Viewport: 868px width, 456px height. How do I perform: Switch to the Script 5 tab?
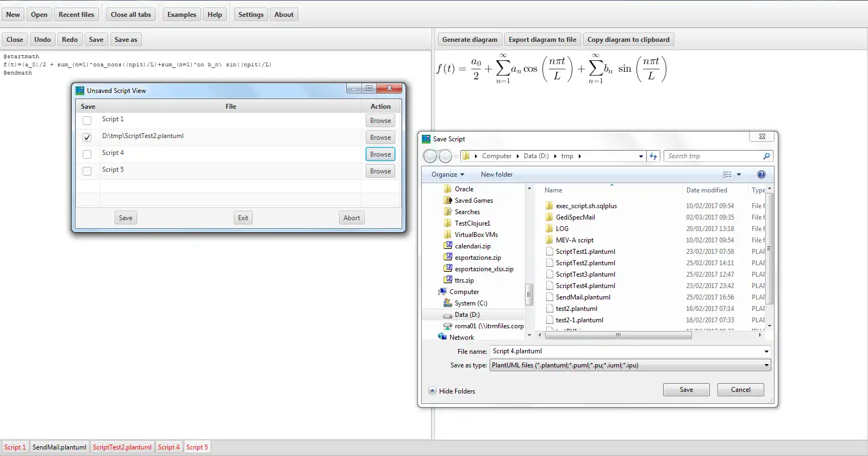tap(197, 447)
